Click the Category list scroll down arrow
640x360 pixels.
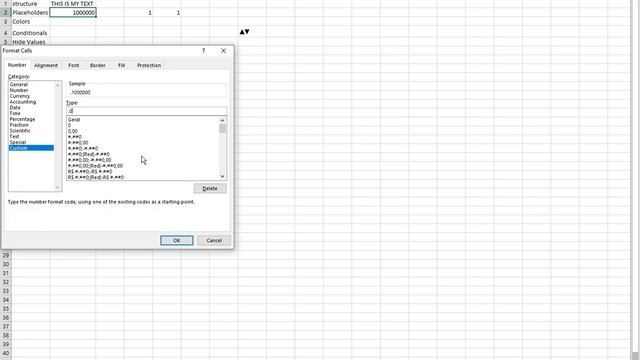pyautogui.click(x=57, y=188)
